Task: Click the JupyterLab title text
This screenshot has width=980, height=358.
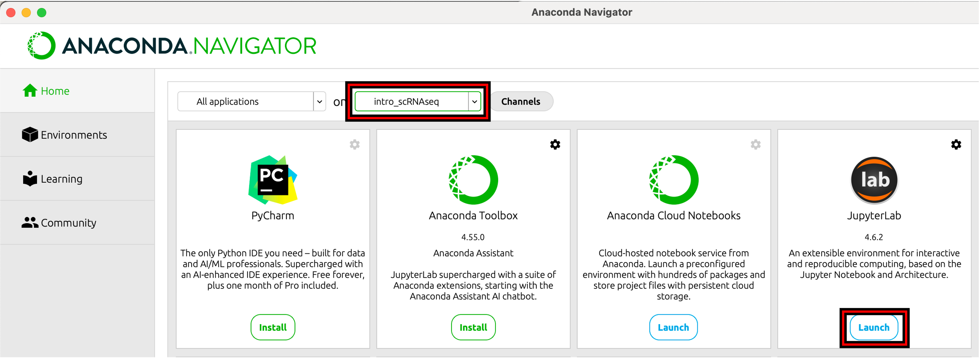Action: (874, 216)
